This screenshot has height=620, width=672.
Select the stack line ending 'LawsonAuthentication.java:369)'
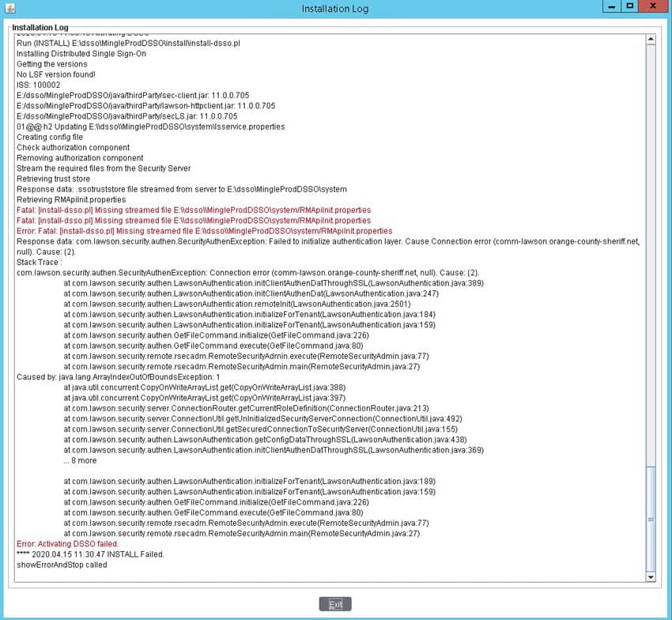click(x=274, y=450)
